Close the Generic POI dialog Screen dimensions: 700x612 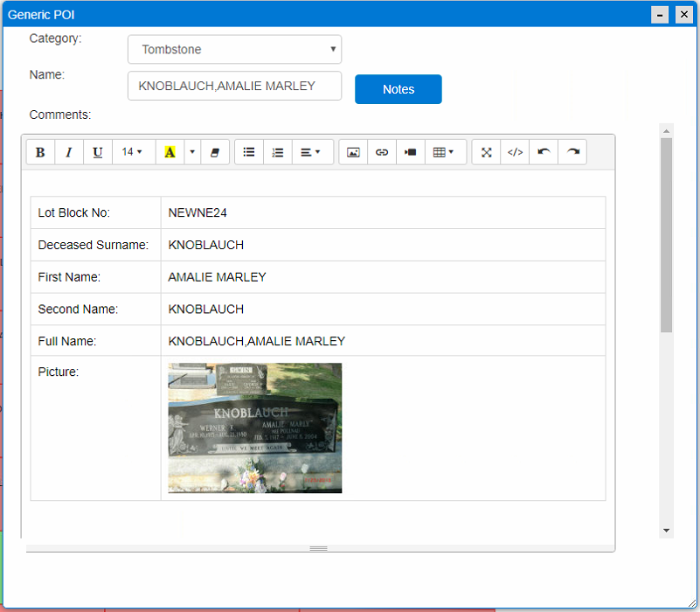pyautogui.click(x=684, y=15)
